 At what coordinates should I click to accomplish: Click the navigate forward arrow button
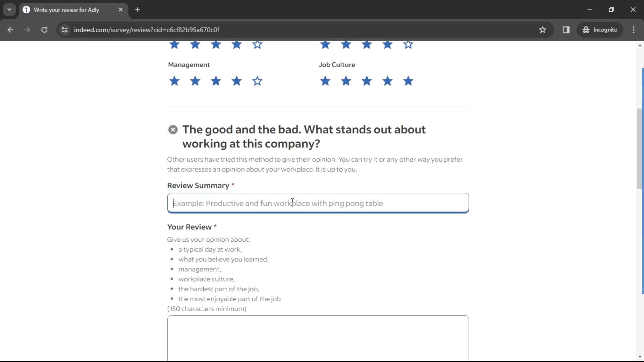(26, 29)
